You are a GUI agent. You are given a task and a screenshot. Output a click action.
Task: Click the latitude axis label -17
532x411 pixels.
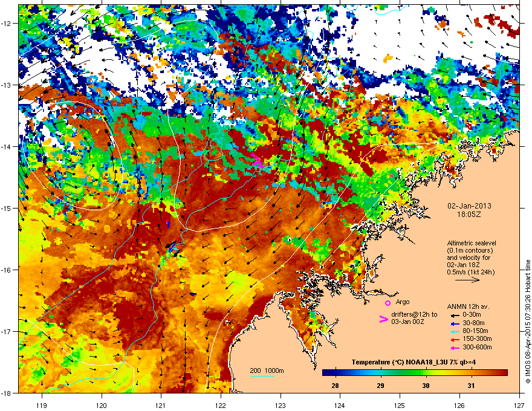[x=6, y=331]
